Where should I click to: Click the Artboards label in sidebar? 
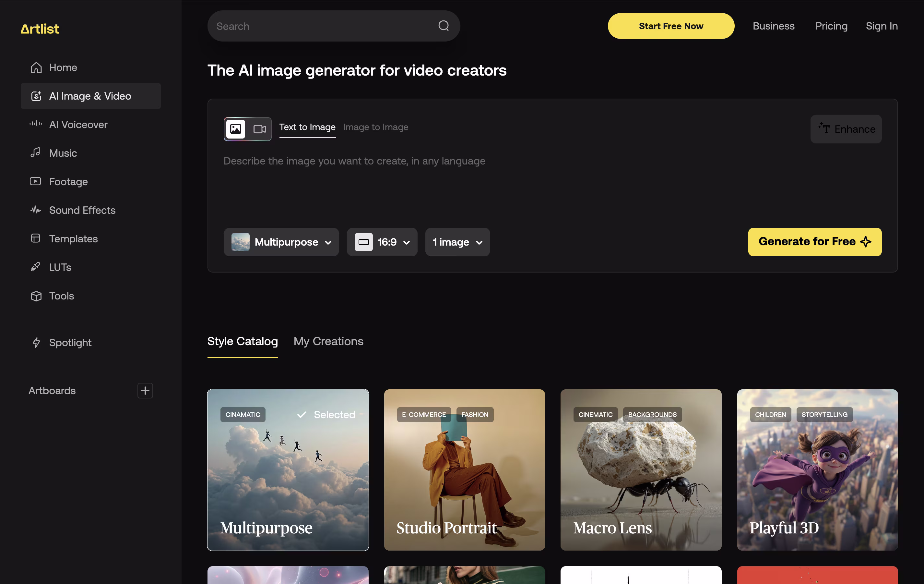tap(52, 391)
